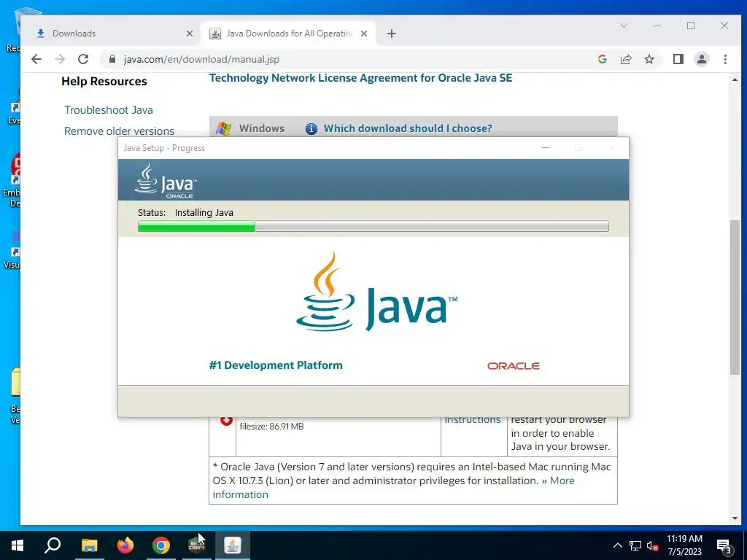Screen dimensions: 747x560
Task: Open the Chrome profile avatar
Action: pos(702,59)
